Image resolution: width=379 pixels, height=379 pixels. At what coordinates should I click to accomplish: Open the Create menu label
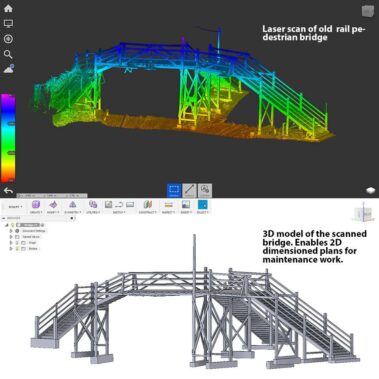36,212
